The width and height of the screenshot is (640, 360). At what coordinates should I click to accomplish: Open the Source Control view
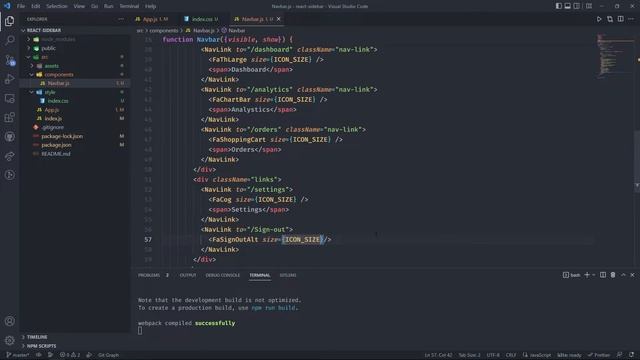click(9, 60)
